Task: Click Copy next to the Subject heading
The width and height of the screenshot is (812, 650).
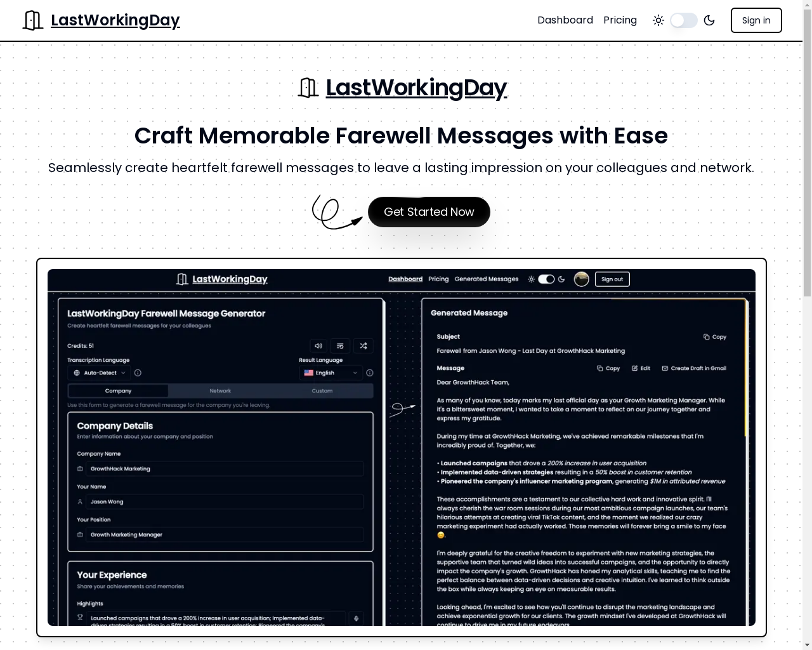Action: (715, 337)
